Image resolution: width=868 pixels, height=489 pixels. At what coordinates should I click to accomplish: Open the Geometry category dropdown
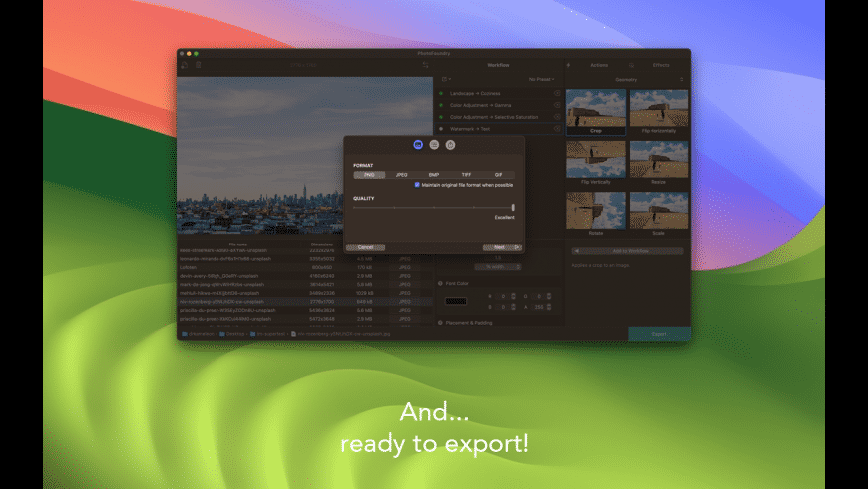coord(628,79)
